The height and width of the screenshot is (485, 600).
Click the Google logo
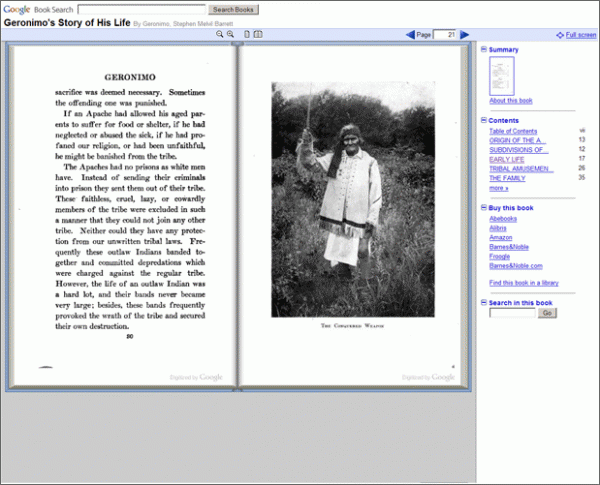pyautogui.click(x=17, y=8)
